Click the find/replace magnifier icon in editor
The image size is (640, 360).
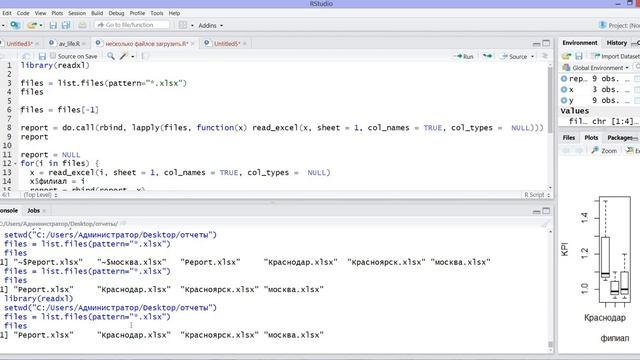[x=111, y=56]
